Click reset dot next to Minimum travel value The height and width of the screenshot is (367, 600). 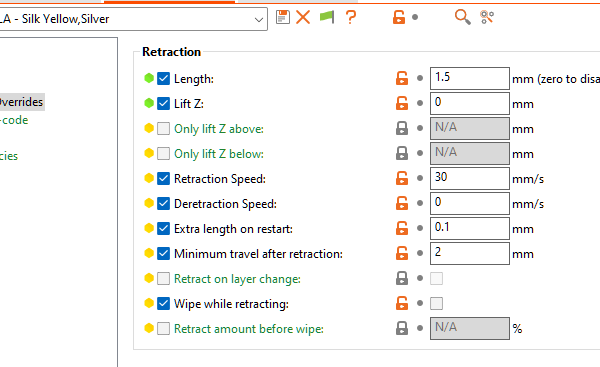click(420, 253)
